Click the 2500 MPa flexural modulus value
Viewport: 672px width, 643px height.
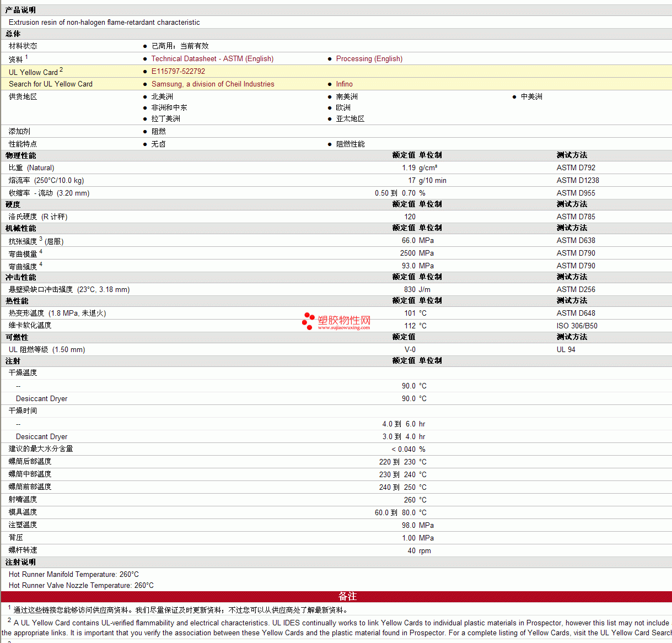coord(417,253)
